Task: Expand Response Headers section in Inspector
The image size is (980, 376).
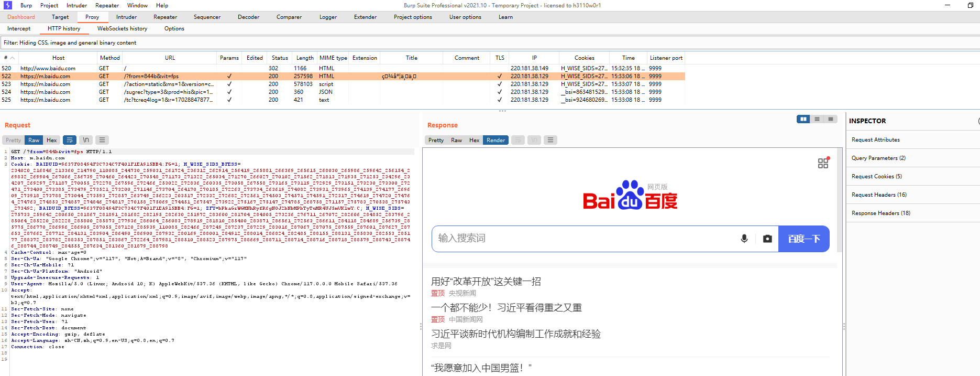Action: point(880,213)
